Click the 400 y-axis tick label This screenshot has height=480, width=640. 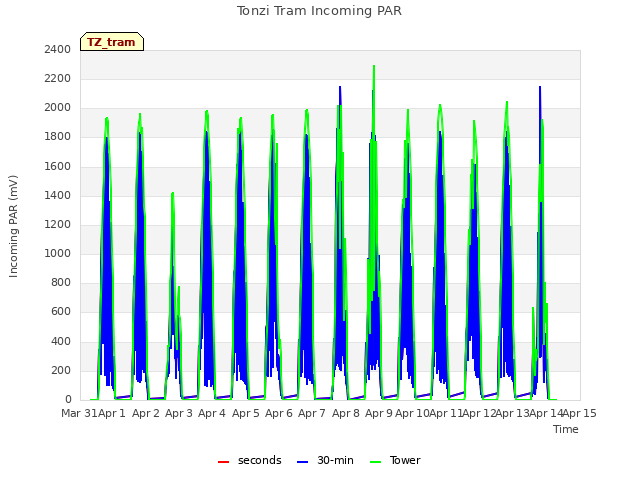(x=61, y=341)
